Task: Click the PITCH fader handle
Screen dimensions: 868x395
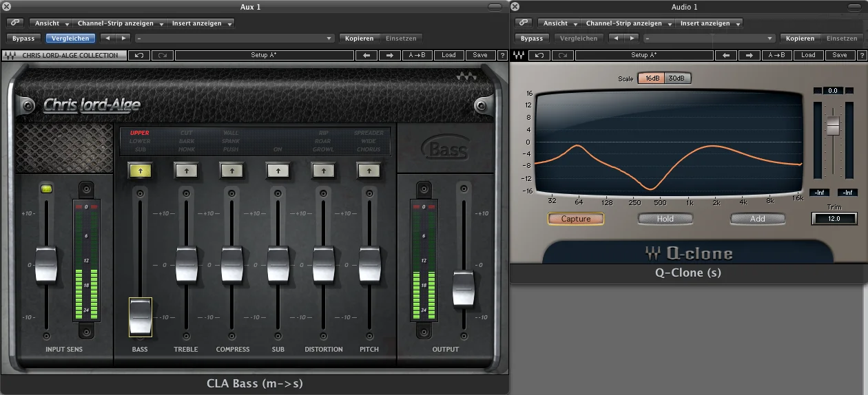Action: tap(370, 264)
